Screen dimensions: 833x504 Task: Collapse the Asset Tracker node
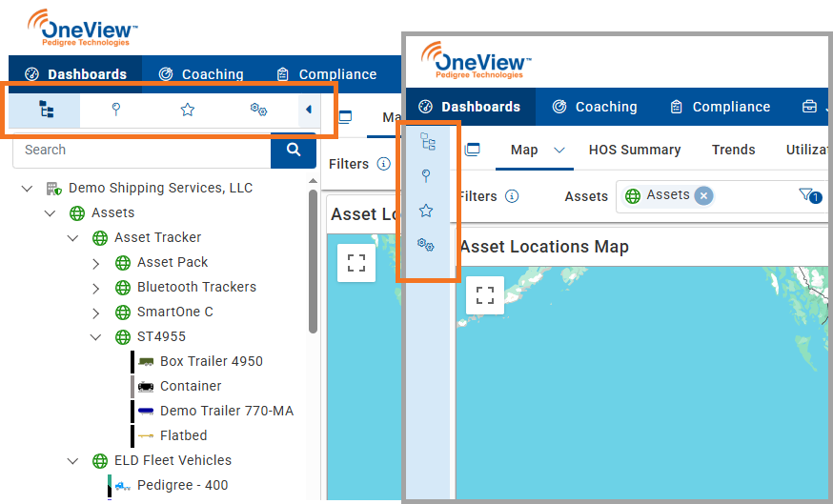pyautogui.click(x=72, y=237)
